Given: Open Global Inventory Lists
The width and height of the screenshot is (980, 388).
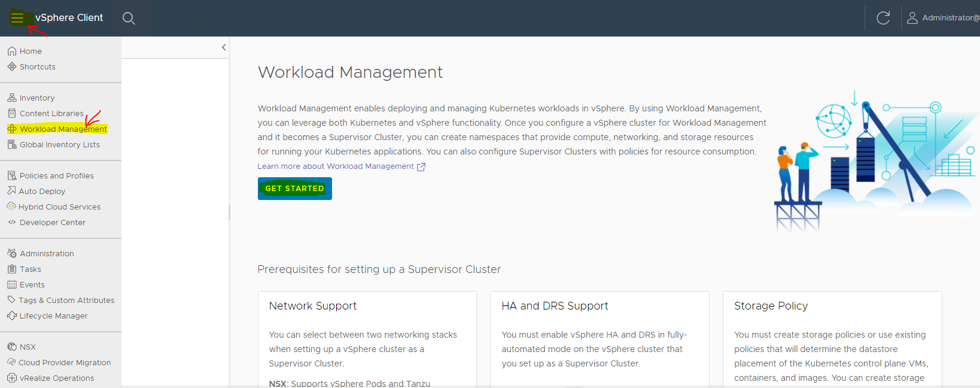Looking at the screenshot, I should point(60,144).
